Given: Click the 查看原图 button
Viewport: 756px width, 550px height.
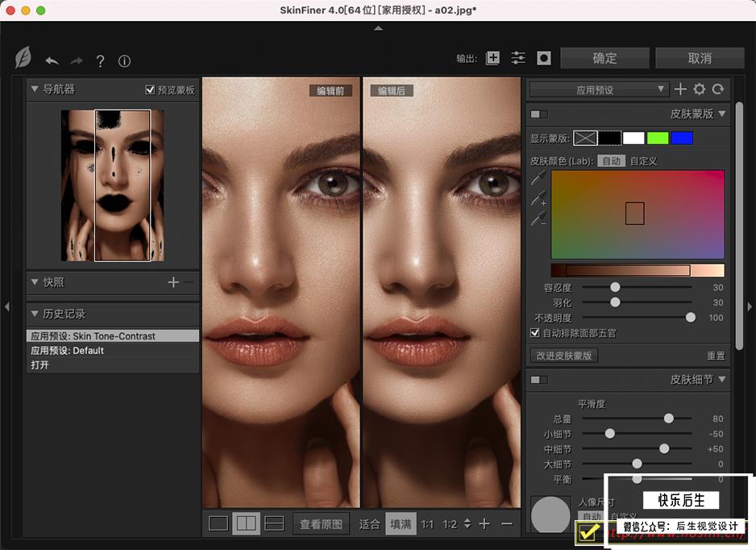Looking at the screenshot, I should (x=321, y=524).
